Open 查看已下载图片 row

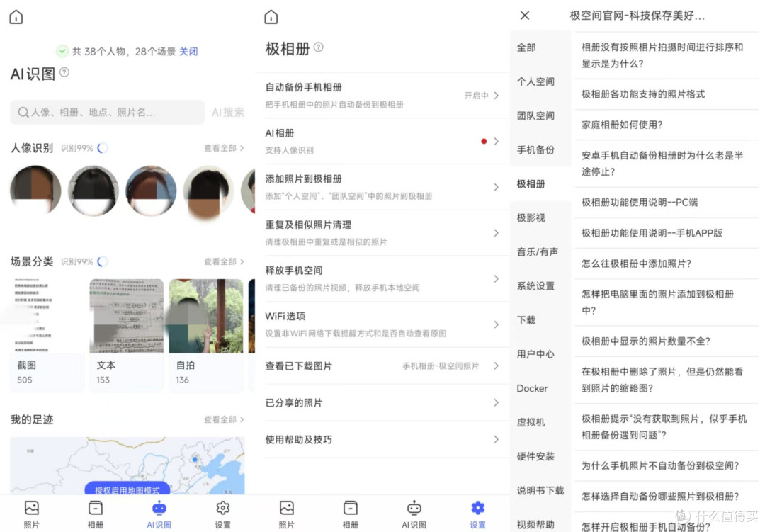383,366
